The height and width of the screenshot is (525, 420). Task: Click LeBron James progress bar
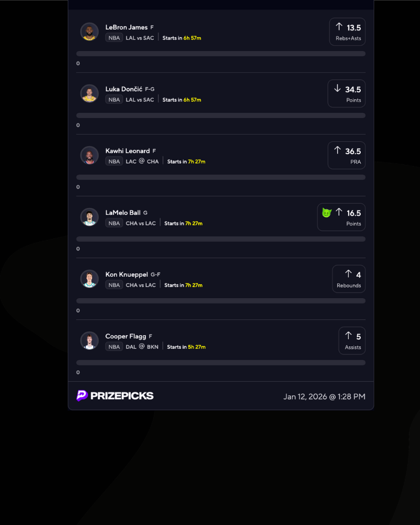220,54
